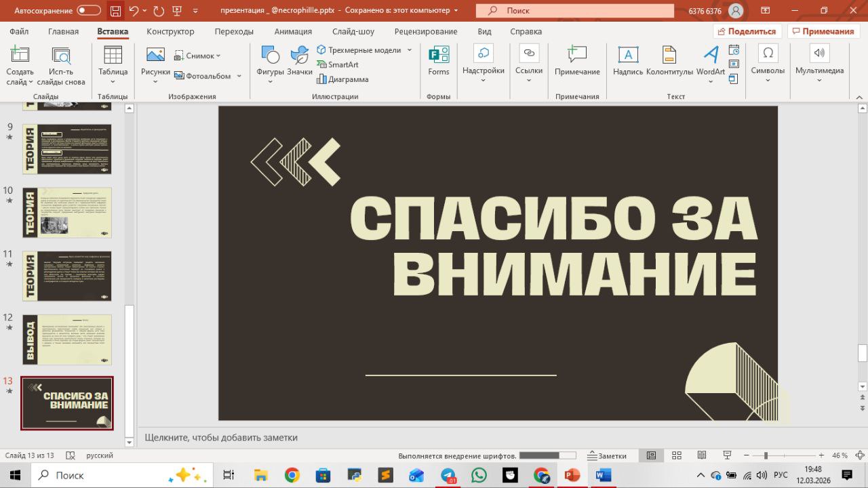This screenshot has height=488, width=868.
Task: Switch to slide sorter view
Action: [x=677, y=455]
